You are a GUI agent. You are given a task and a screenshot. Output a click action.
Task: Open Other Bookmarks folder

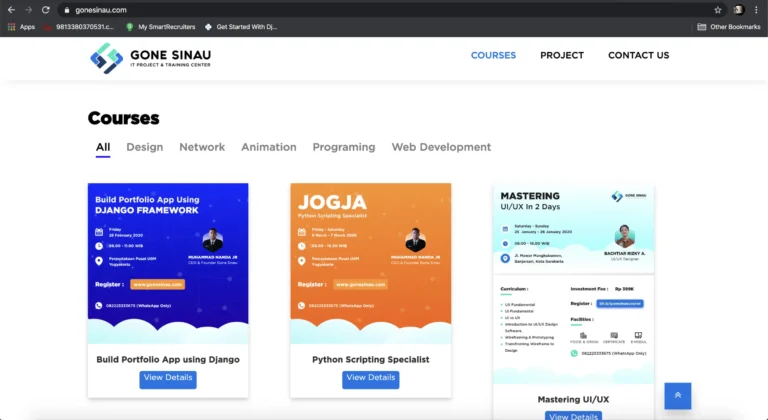click(729, 27)
